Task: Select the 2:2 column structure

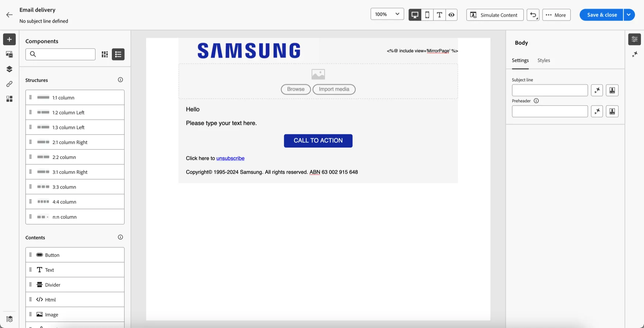Action: 75,157
